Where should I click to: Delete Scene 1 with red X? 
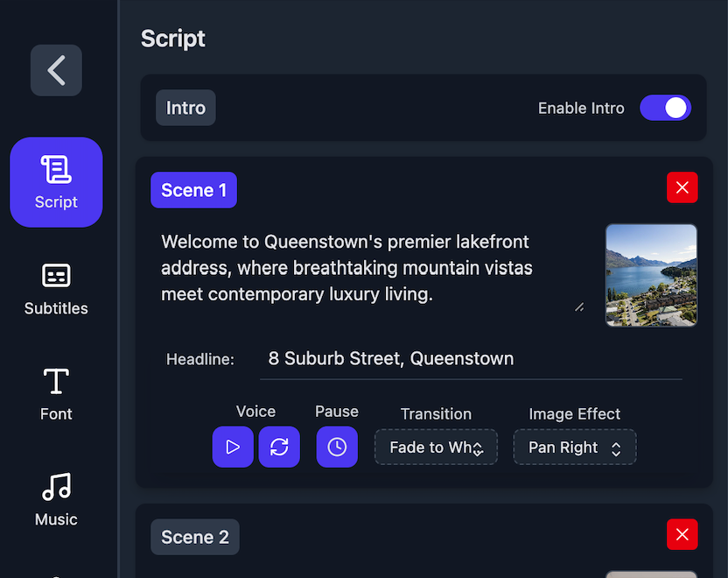click(682, 187)
